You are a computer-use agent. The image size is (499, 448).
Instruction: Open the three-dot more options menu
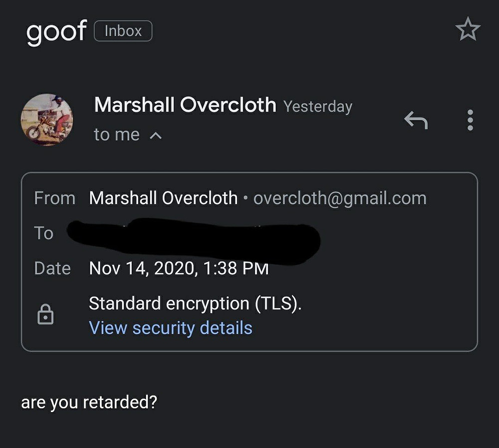470,120
